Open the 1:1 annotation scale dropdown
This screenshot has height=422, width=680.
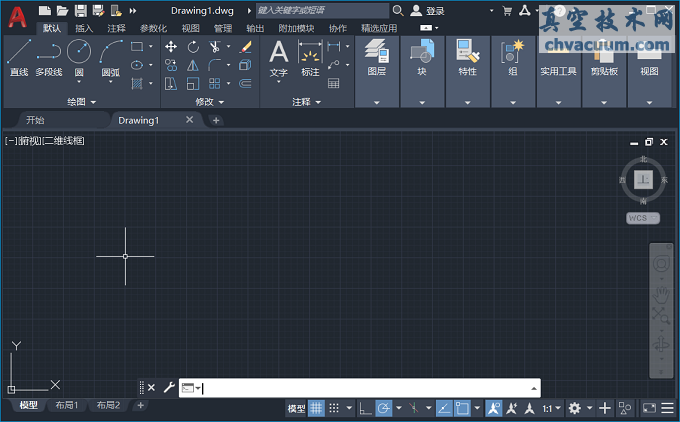(x=550, y=408)
